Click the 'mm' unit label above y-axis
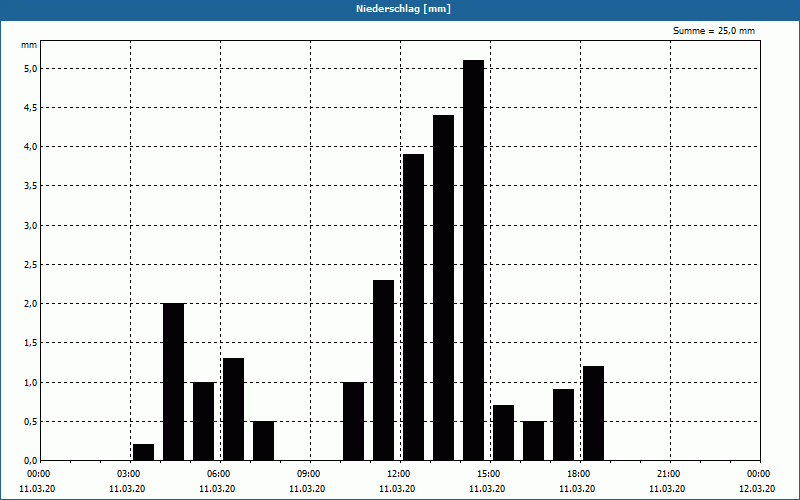Image resolution: width=800 pixels, height=500 pixels. click(x=29, y=45)
